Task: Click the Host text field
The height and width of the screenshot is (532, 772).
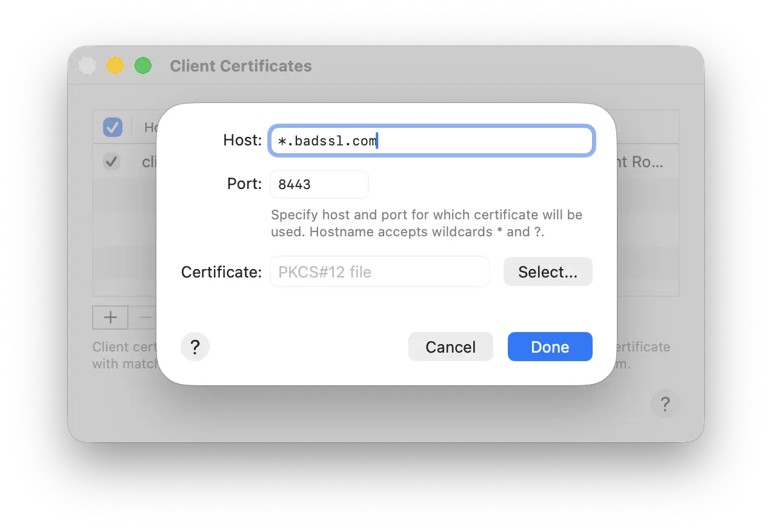Action: pos(431,141)
